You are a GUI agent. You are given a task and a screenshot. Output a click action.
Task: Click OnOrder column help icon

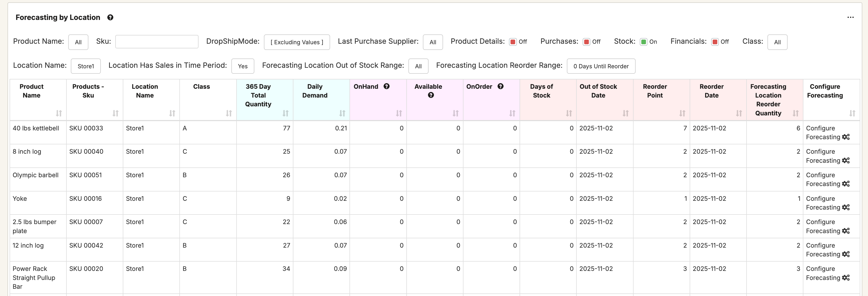500,86
